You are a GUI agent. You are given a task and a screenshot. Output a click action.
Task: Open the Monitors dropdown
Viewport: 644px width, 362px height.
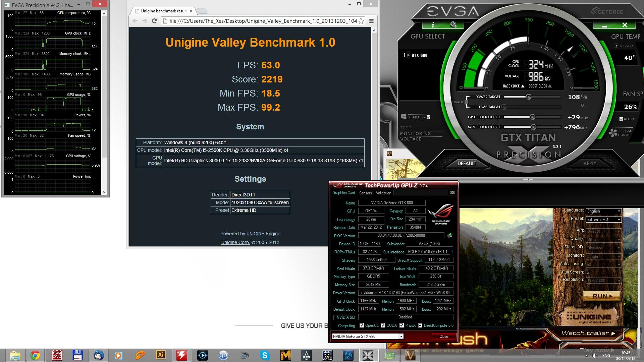tap(604, 256)
